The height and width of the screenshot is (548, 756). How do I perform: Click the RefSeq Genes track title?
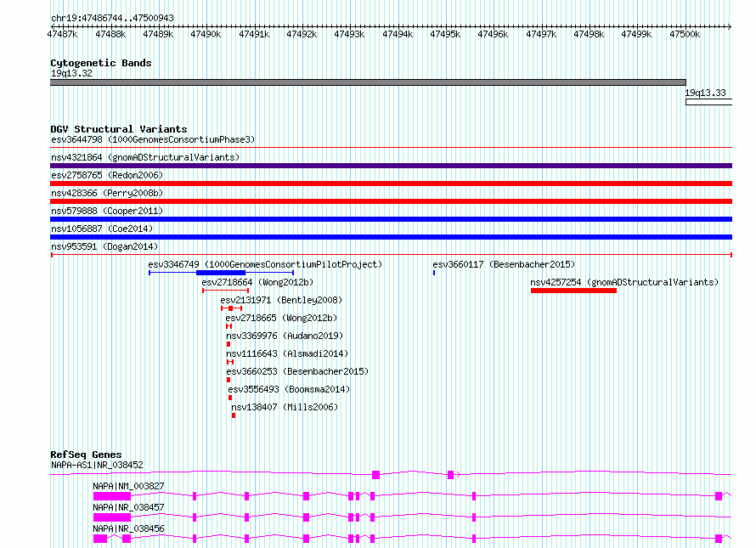pyautogui.click(x=86, y=455)
